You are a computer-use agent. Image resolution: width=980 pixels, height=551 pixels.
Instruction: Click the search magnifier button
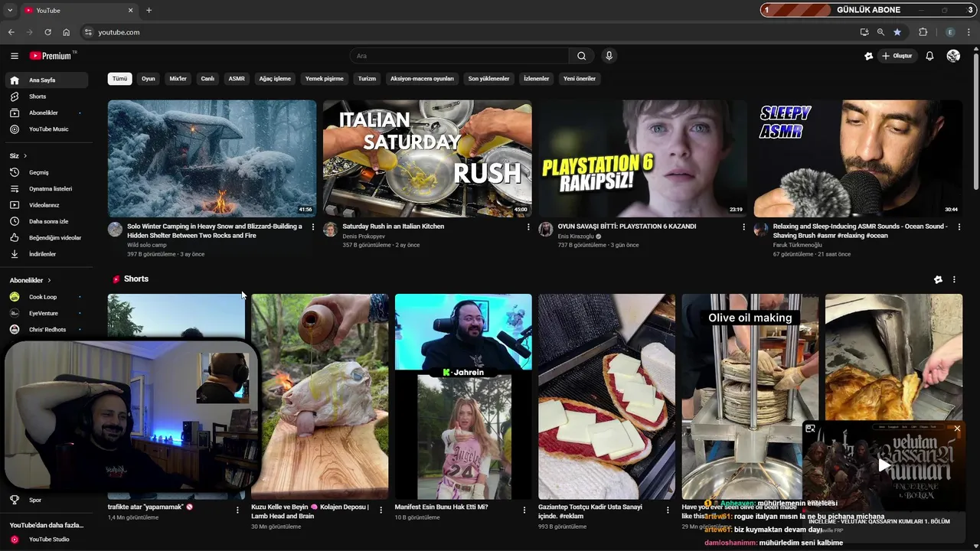click(x=581, y=56)
